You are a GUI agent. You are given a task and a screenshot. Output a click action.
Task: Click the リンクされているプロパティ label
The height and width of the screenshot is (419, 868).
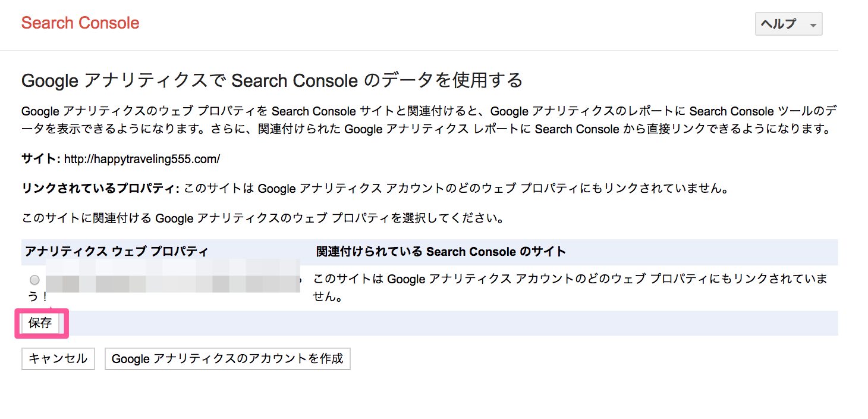click(100, 189)
